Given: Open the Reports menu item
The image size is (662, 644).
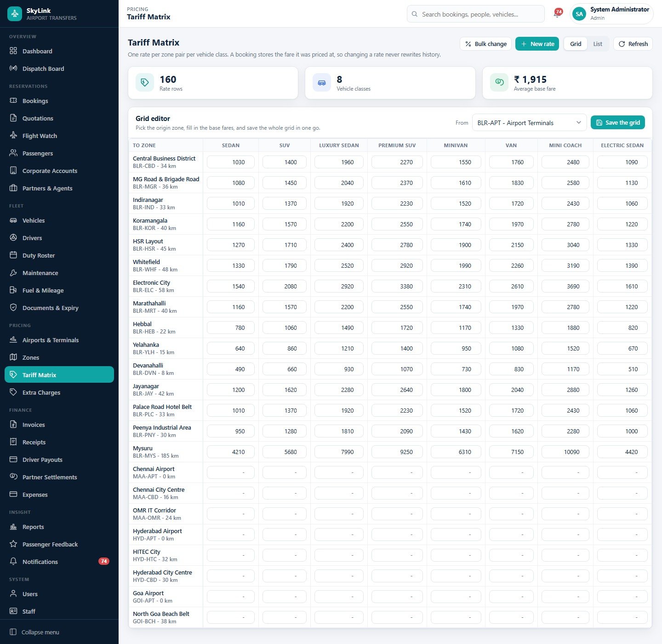Looking at the screenshot, I should 59,527.
